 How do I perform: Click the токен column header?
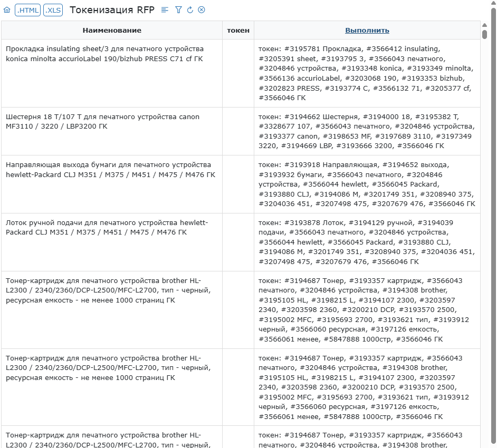pyautogui.click(x=238, y=31)
